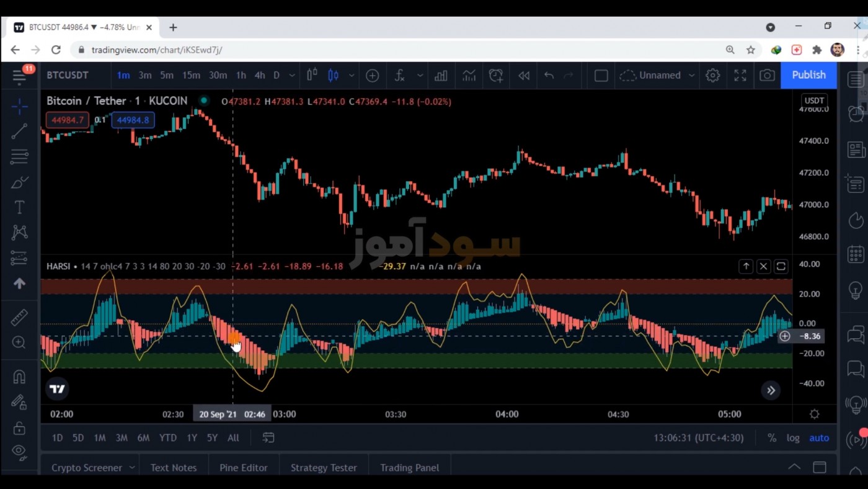Click the zoom in tool in left toolbar
This screenshot has width=868, height=489.
19,343
